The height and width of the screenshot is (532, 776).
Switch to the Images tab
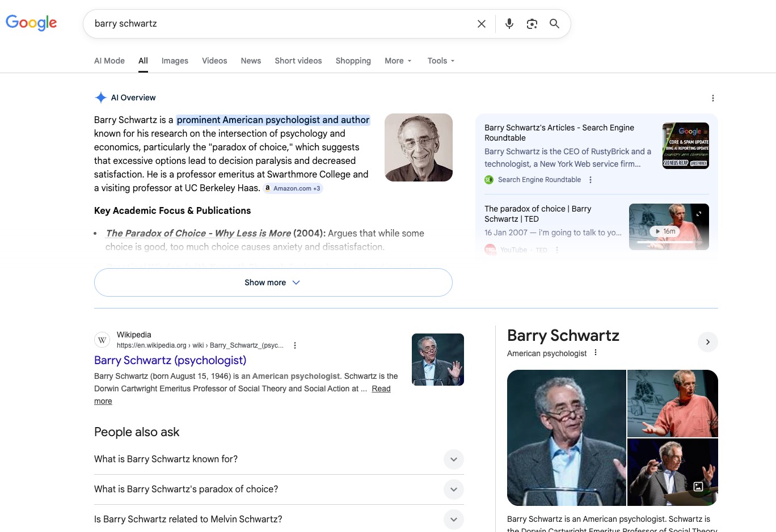coord(175,61)
